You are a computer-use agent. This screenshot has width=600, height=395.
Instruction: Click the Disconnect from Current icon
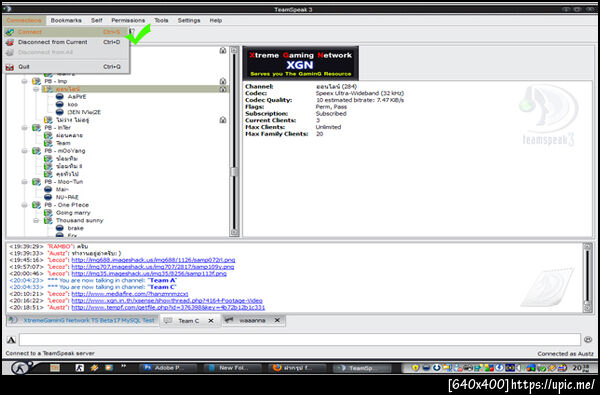tap(10, 42)
